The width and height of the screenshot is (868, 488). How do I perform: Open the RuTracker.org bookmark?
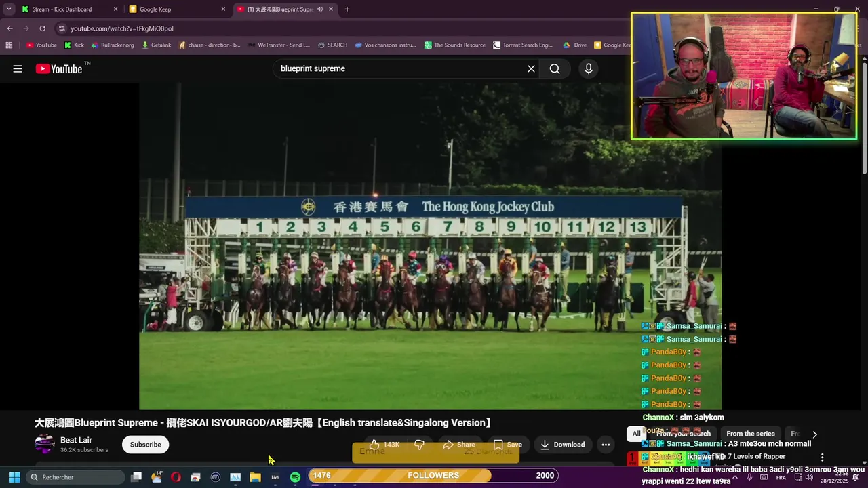112,45
